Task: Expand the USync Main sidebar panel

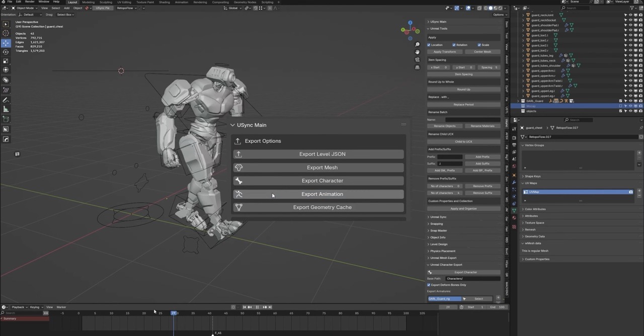Action: [x=438, y=22]
